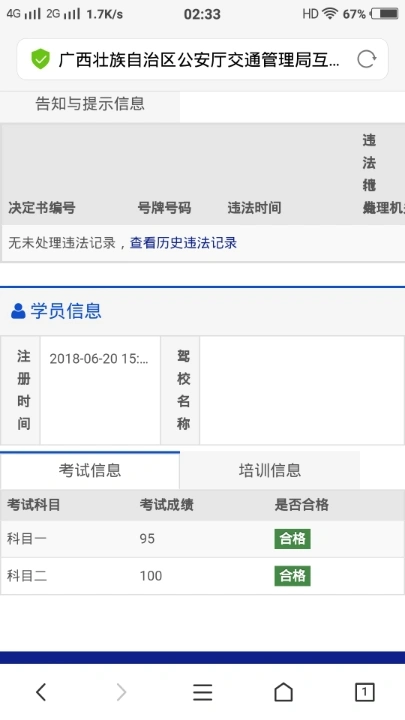Tap the browser back arrow
The height and width of the screenshot is (720, 405).
click(41, 692)
